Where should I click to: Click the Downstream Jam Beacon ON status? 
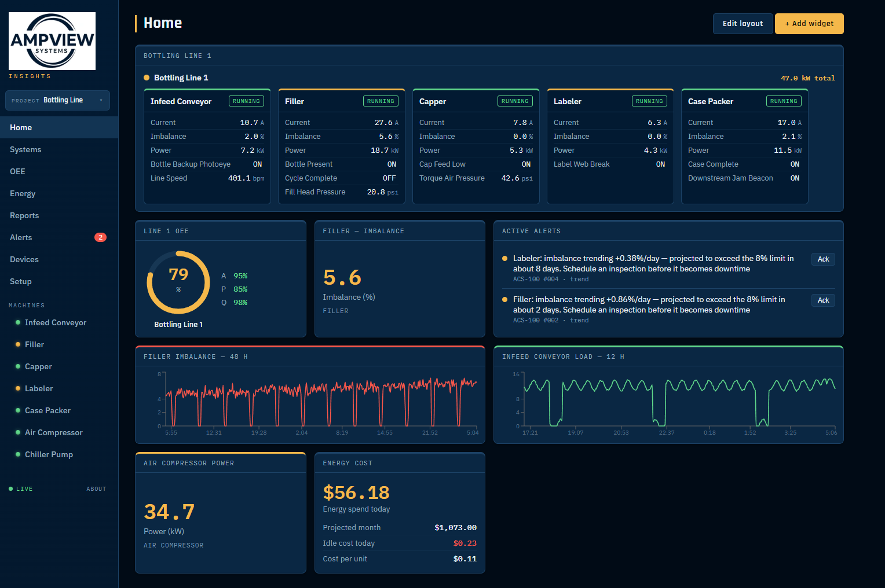tap(795, 178)
